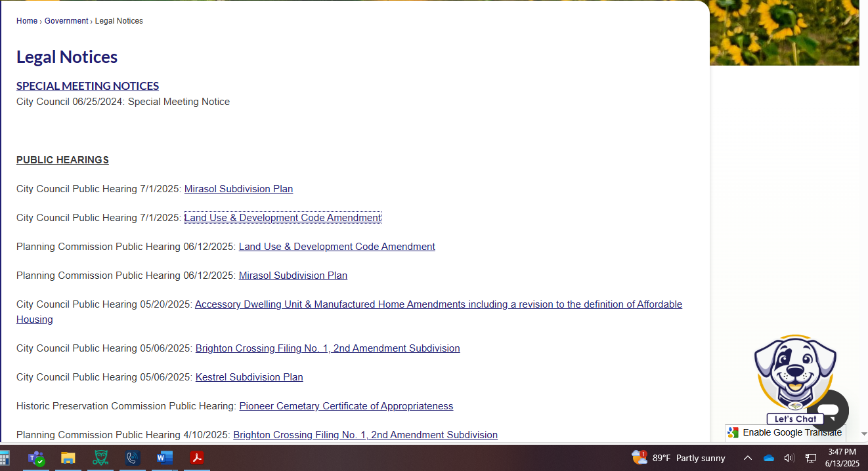The width and height of the screenshot is (868, 471).
Task: Open Microsoft Word from the taskbar
Action: coord(165,458)
